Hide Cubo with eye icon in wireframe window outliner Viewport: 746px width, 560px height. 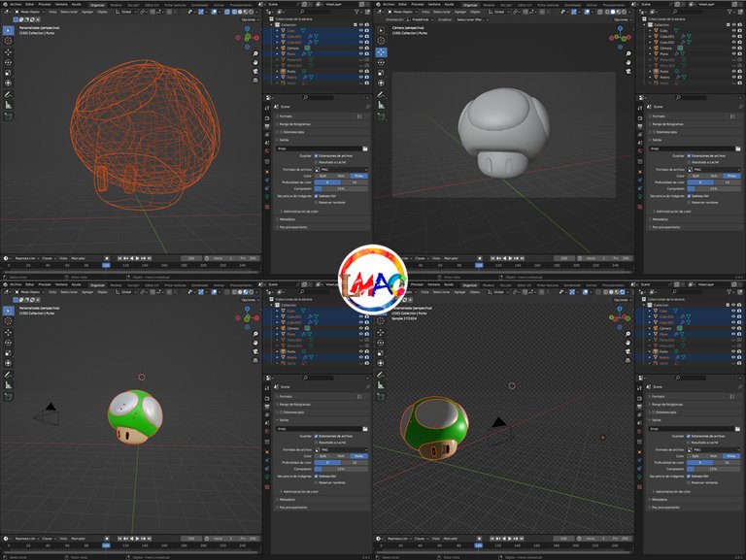pyautogui.click(x=360, y=30)
